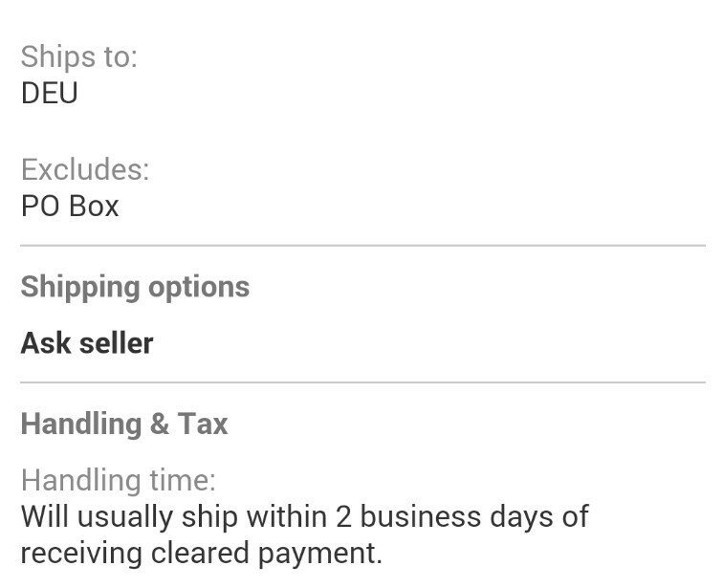Image resolution: width=723 pixels, height=588 pixels.
Task: Tap the Excludes label
Action: pyautogui.click(x=85, y=169)
